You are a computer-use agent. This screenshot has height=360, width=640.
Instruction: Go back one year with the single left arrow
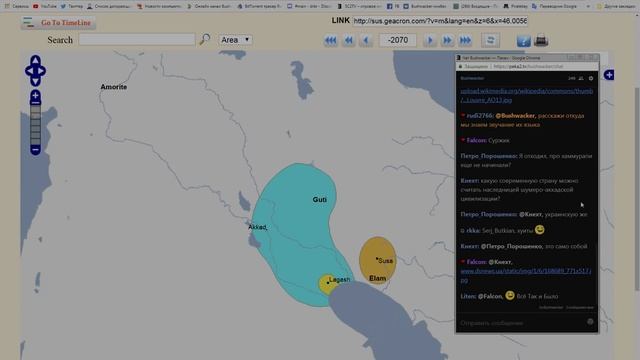(x=366, y=40)
